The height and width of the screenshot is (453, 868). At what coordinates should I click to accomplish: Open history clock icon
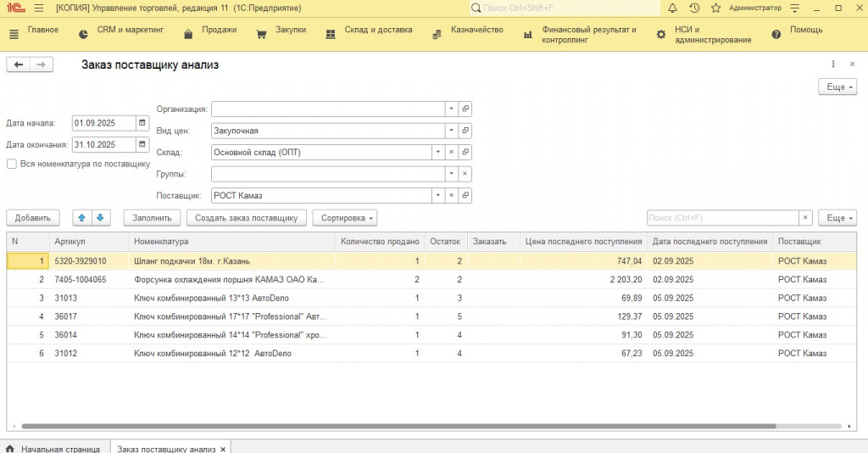(694, 8)
